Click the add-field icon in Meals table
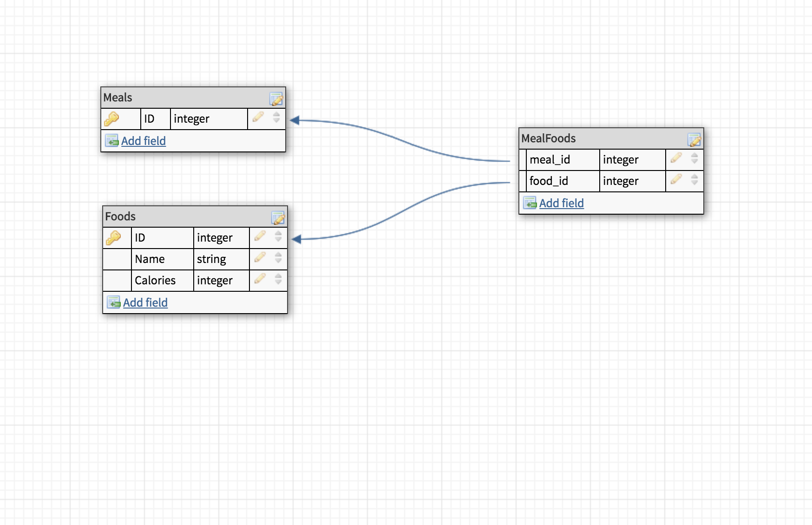Screen dimensions: 812x525 [x=112, y=140]
